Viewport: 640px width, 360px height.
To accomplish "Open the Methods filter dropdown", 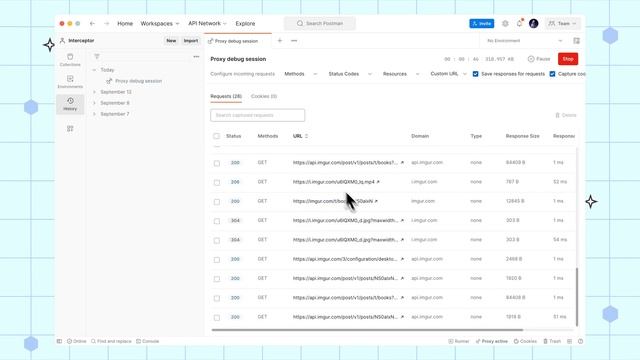I will (300, 74).
